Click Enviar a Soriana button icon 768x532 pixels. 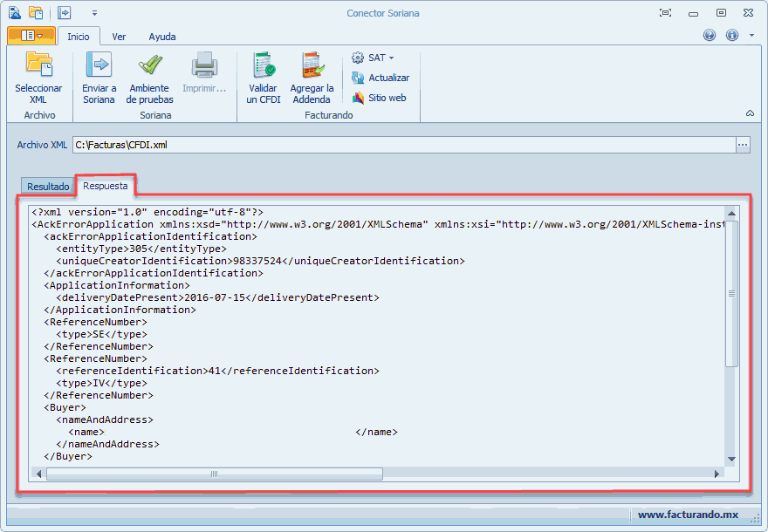tap(99, 66)
